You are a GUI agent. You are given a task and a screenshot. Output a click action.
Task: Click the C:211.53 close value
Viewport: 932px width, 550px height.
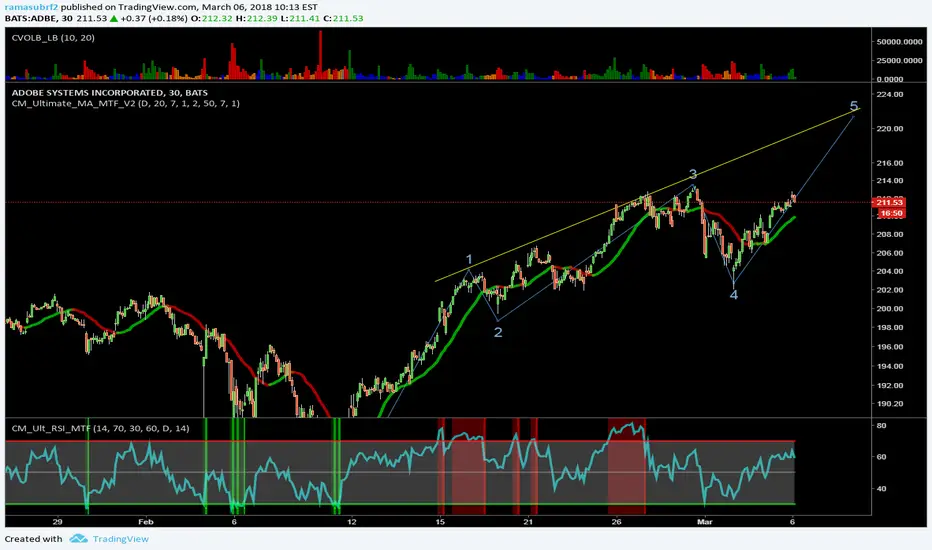(343, 18)
